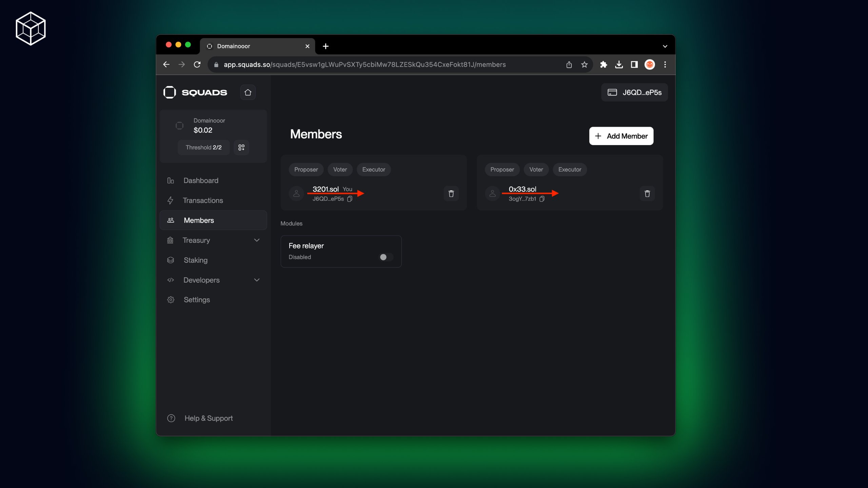Open the J6QD...eP5s wallet button
This screenshot has height=488, width=868.
(634, 92)
